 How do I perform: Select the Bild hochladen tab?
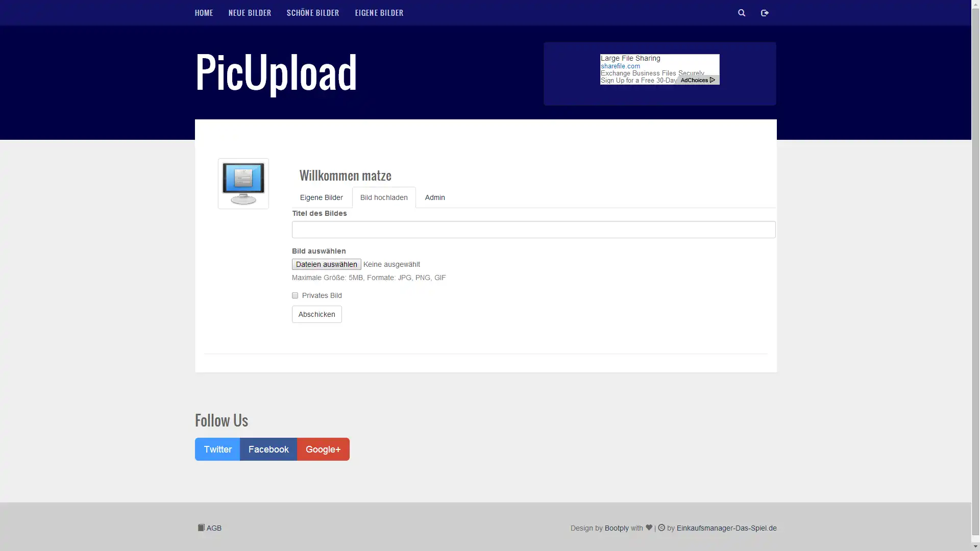(x=384, y=197)
